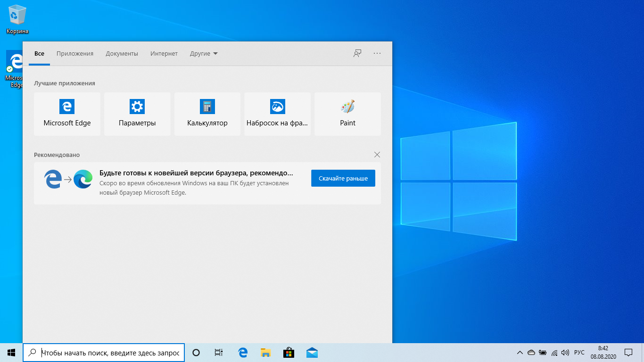
Task: Click description text Скоро во время обновления Windows
Action: [x=194, y=188]
